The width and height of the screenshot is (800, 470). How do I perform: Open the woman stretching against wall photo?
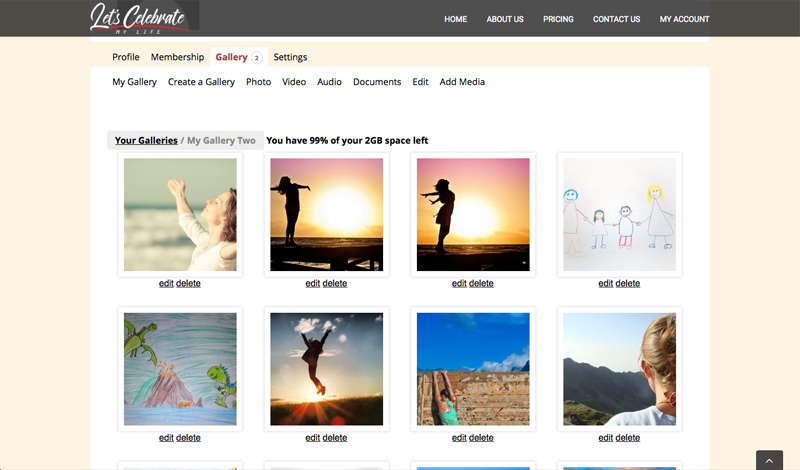point(473,369)
